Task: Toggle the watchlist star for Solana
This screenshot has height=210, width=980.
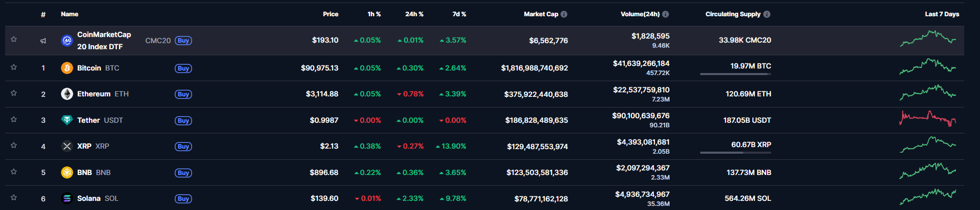Action: pyautogui.click(x=14, y=198)
